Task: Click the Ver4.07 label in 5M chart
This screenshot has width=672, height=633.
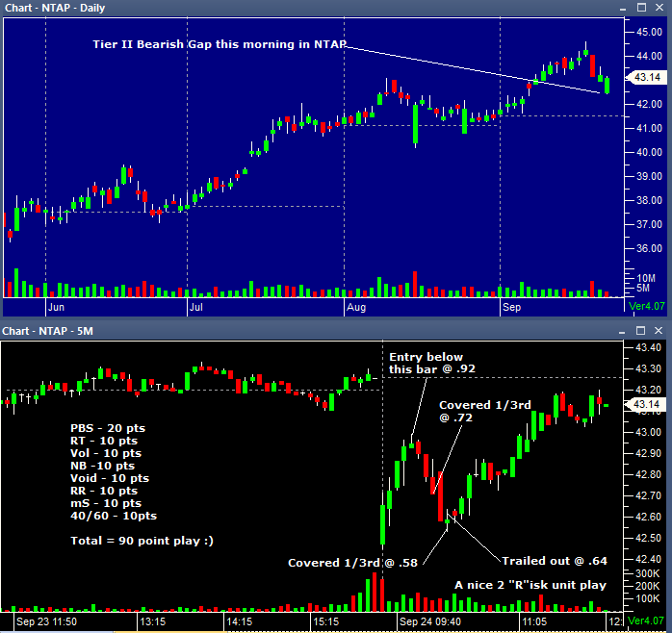Action: point(645,620)
